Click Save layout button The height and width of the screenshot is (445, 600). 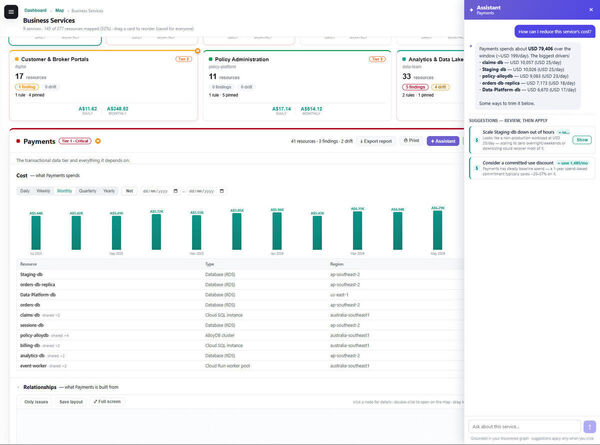71,402
